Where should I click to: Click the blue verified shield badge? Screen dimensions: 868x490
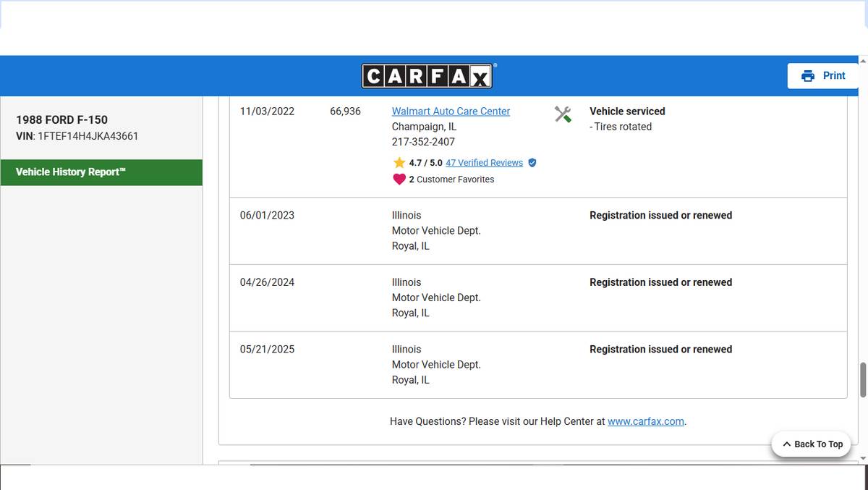point(532,163)
